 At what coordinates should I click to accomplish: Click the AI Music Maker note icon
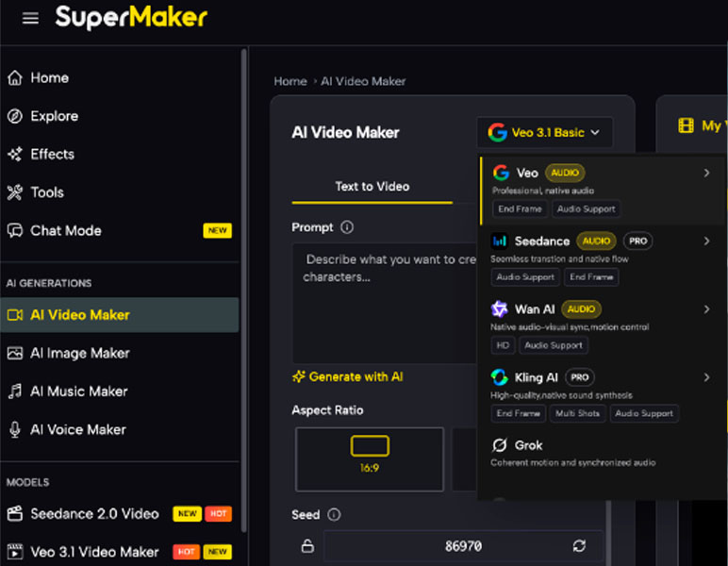click(15, 391)
